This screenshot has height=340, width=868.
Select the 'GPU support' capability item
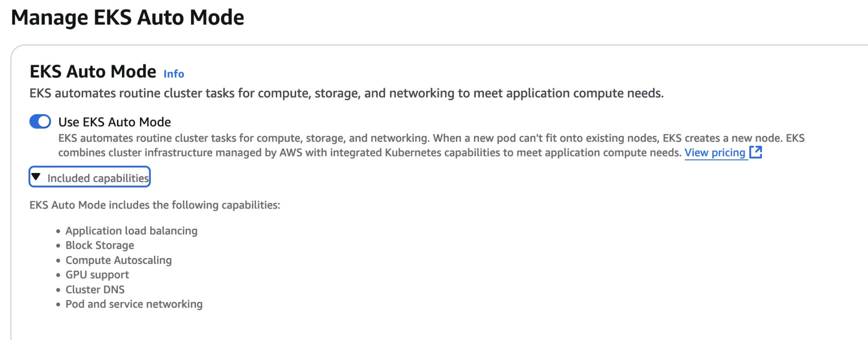[97, 275]
